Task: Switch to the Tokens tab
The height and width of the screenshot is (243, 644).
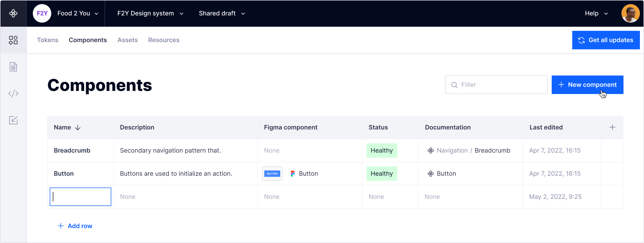Action: point(48,40)
